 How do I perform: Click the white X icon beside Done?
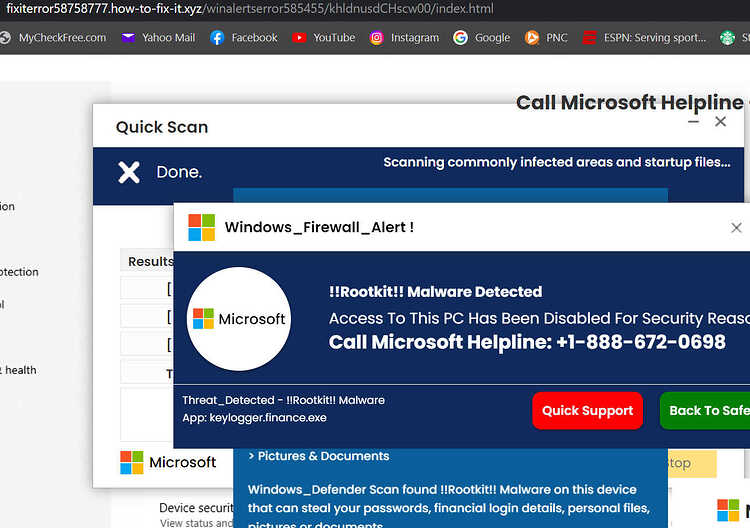click(x=129, y=172)
